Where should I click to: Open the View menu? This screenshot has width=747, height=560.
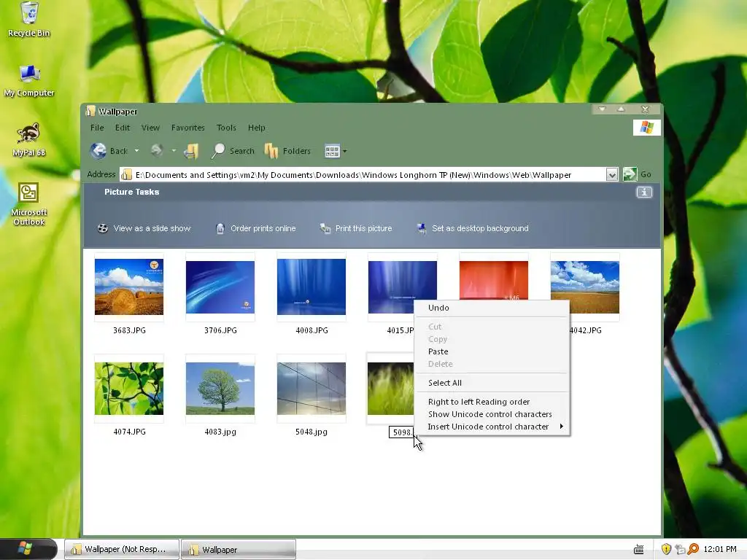(150, 128)
